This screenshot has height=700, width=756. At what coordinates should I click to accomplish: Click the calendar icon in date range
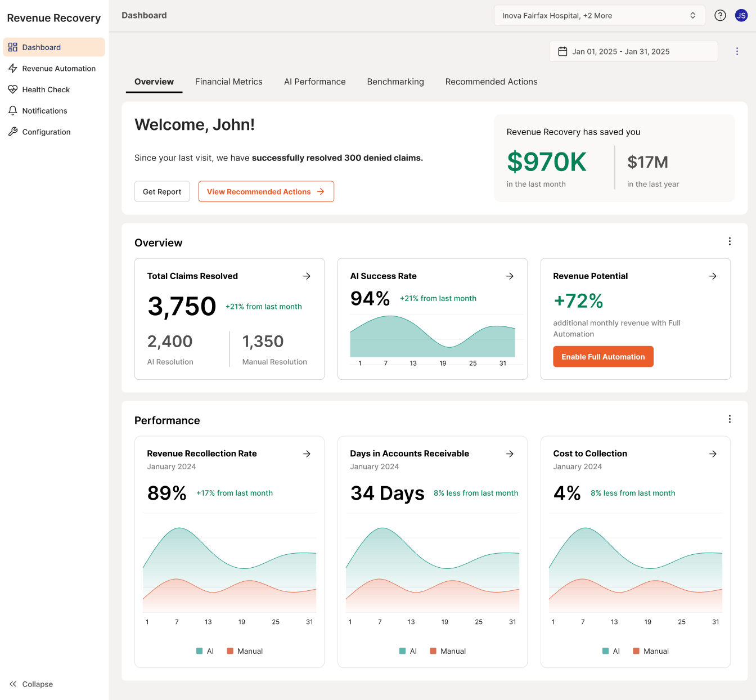[562, 52]
